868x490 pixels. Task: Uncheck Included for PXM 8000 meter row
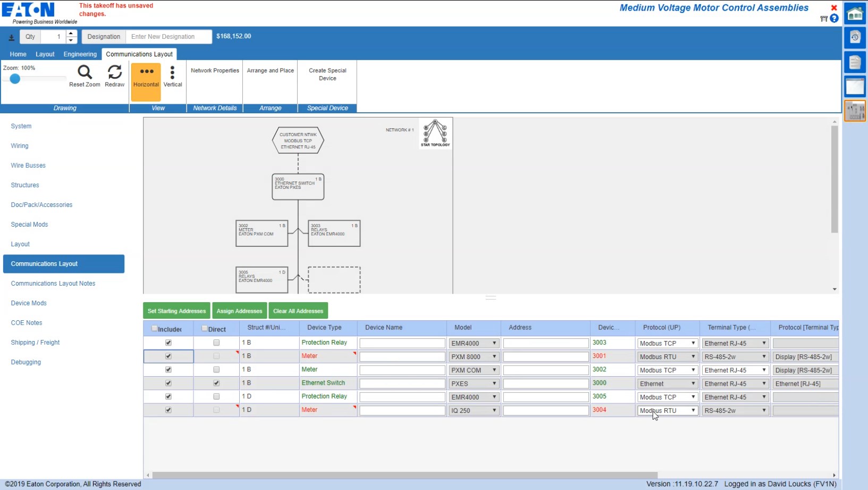168,356
